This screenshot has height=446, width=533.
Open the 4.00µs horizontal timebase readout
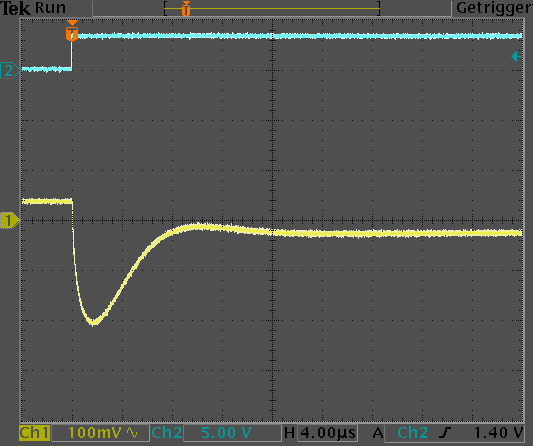point(328,433)
